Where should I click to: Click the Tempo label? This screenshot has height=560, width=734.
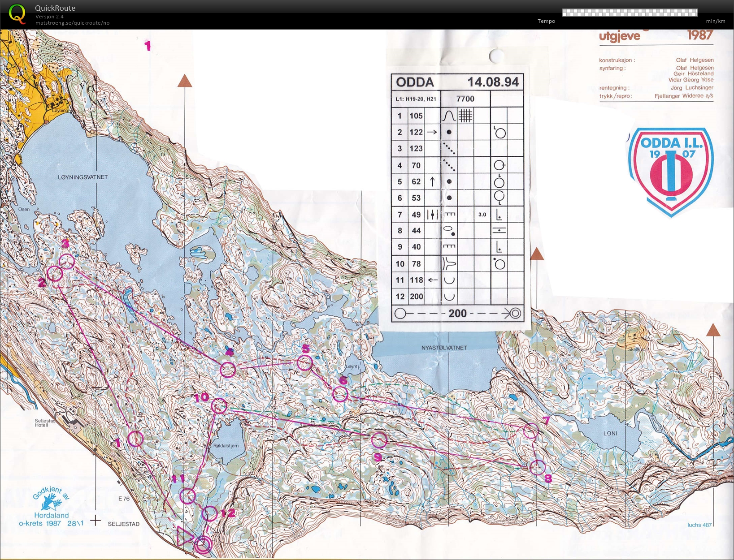coord(546,21)
